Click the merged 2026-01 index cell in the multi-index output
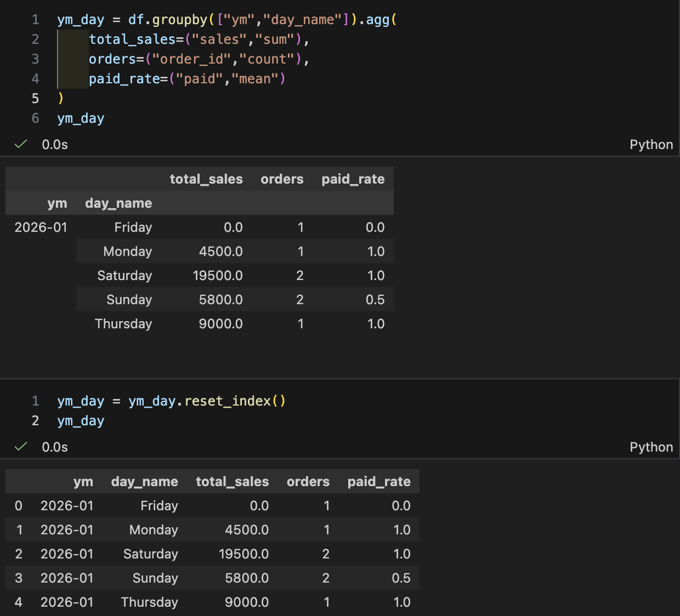The width and height of the screenshot is (680, 616). click(x=41, y=227)
